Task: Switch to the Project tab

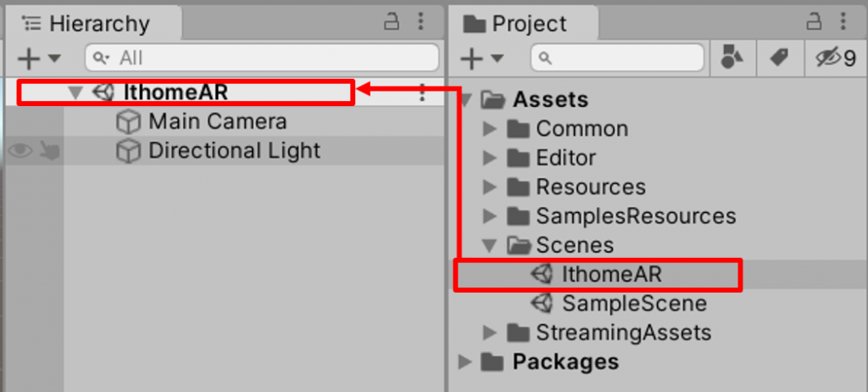Action: 520,24
